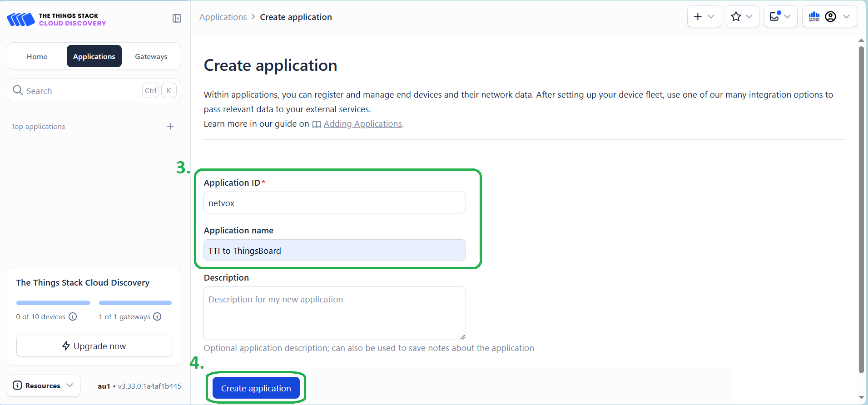
Task: Click the search magnifier icon
Action: pos(18,90)
